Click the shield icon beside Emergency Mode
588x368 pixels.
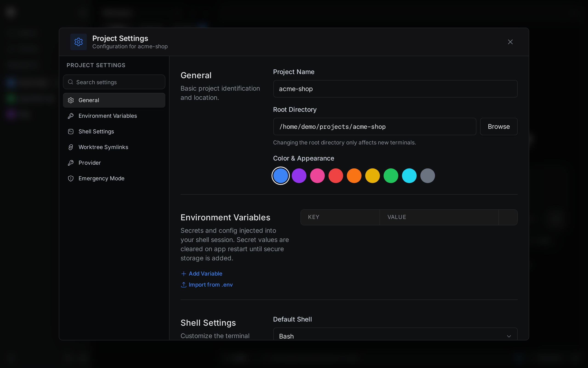tap(71, 178)
